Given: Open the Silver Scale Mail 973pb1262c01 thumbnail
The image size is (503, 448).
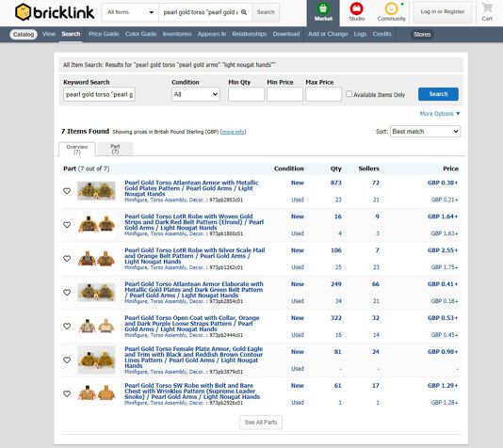Looking at the screenshot, I should tap(96, 258).
